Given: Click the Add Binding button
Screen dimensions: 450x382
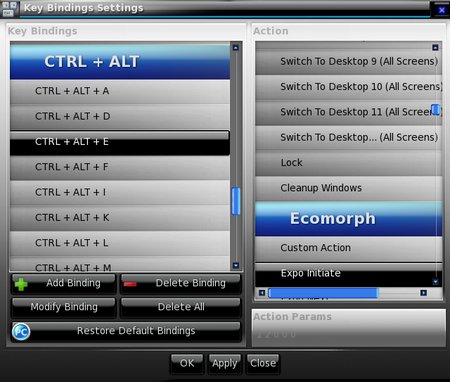Looking at the screenshot, I should point(64,284).
